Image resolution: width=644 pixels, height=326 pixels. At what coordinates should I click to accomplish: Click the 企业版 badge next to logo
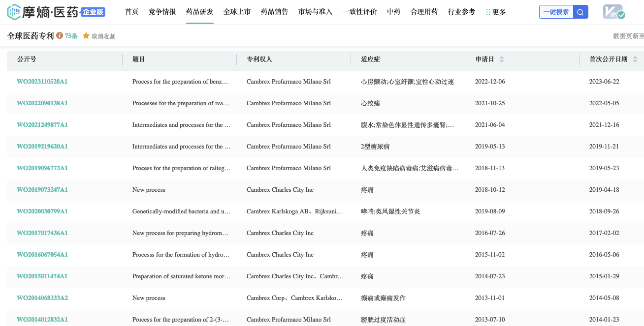click(x=94, y=12)
